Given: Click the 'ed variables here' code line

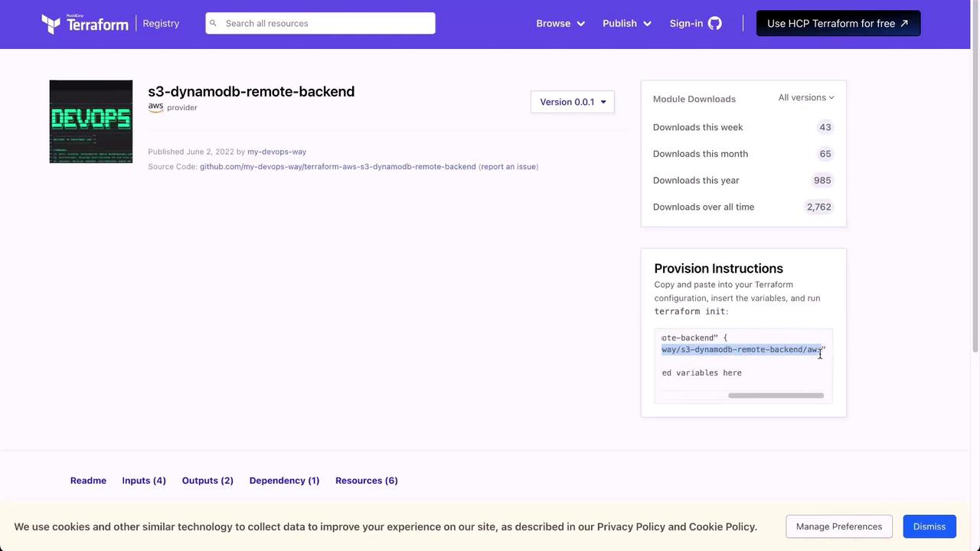Looking at the screenshot, I should click(702, 373).
